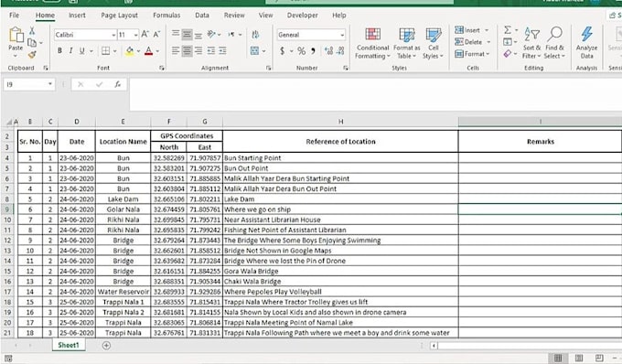Open Borders dropdown arrow
The height and width of the screenshot is (364, 622).
pos(114,51)
